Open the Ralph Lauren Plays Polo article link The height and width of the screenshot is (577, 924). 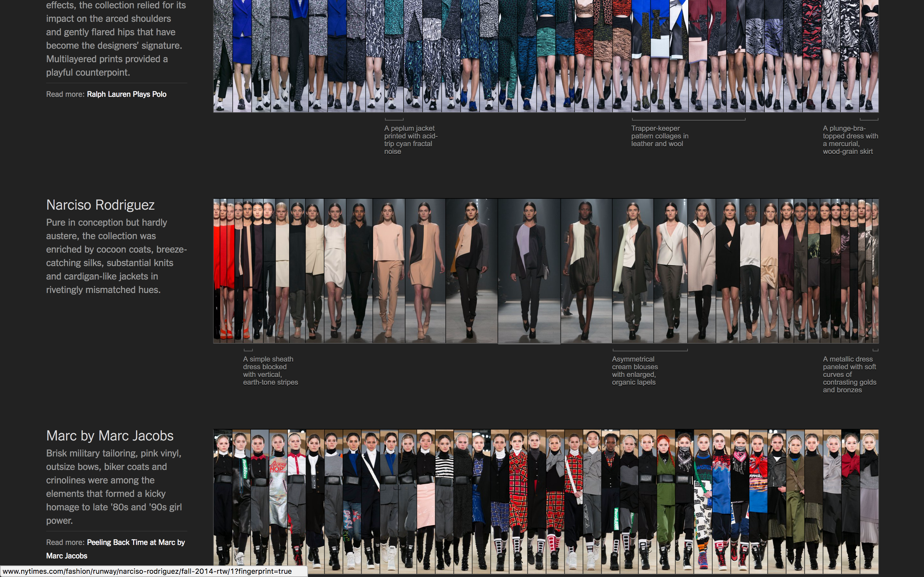pos(127,94)
